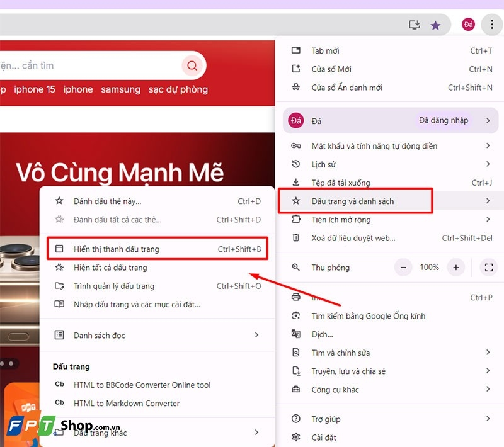The width and height of the screenshot is (504, 447).
Task: Click the red search magnifier icon
Action: [192, 65]
